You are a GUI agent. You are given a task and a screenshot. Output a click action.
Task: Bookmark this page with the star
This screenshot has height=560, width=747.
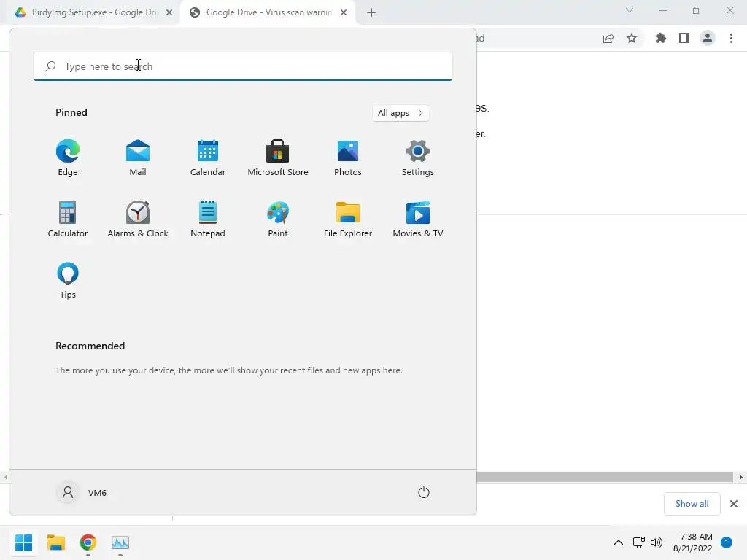(x=632, y=38)
